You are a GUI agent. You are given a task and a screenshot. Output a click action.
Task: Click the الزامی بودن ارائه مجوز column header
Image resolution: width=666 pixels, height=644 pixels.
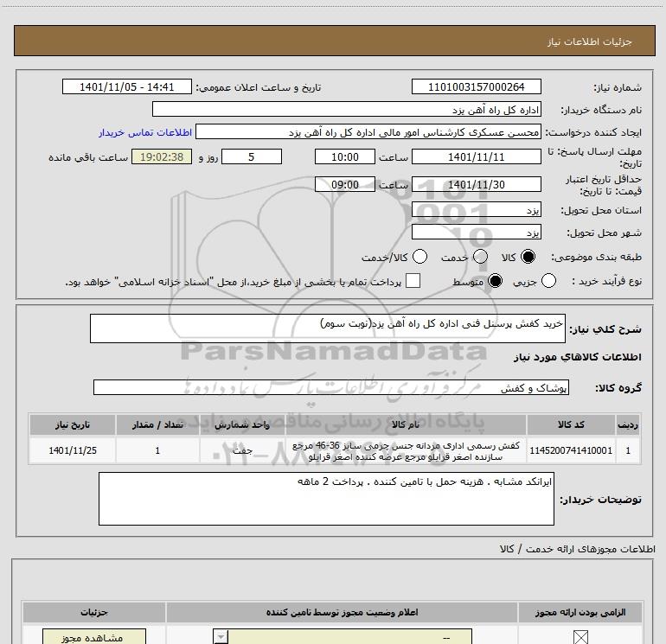click(580, 612)
